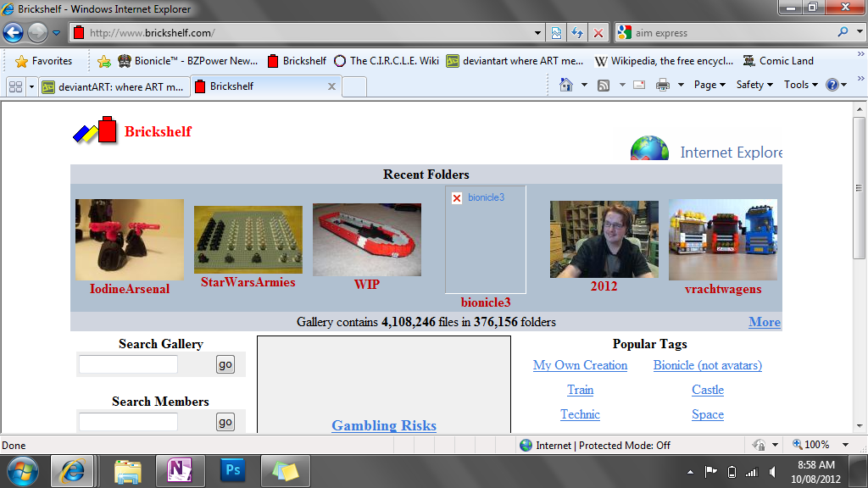Open the vrachtwagens folder thumbnail
This screenshot has width=868, height=488.
point(723,240)
